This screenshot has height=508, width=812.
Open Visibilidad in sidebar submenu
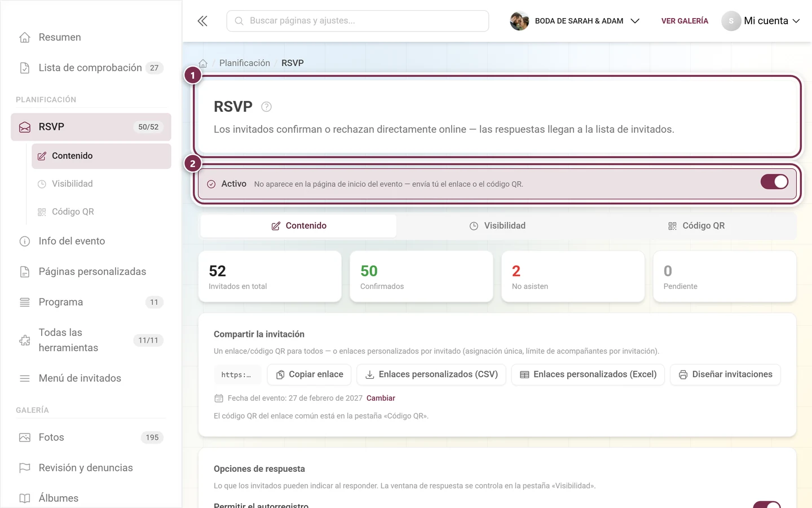(x=101, y=184)
